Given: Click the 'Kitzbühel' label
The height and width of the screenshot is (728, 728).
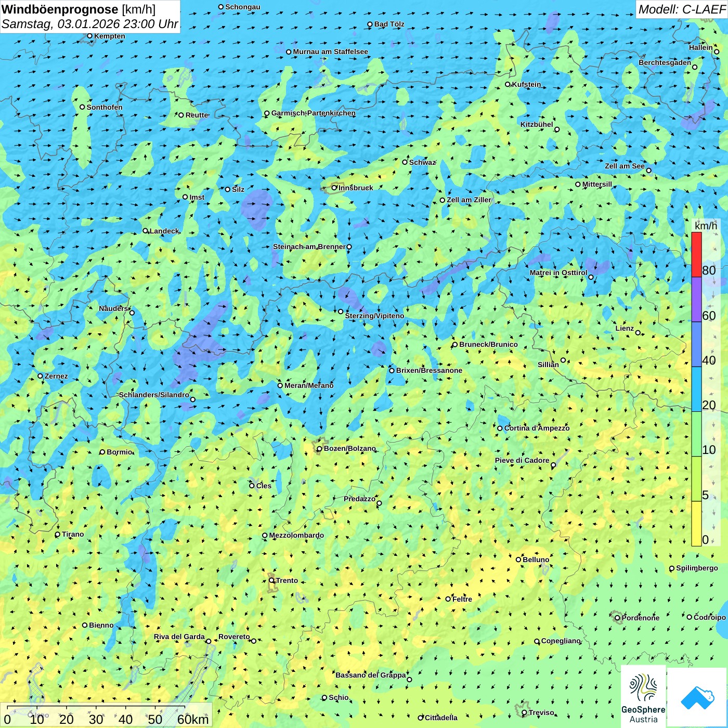Looking at the screenshot, I should click(x=537, y=124).
